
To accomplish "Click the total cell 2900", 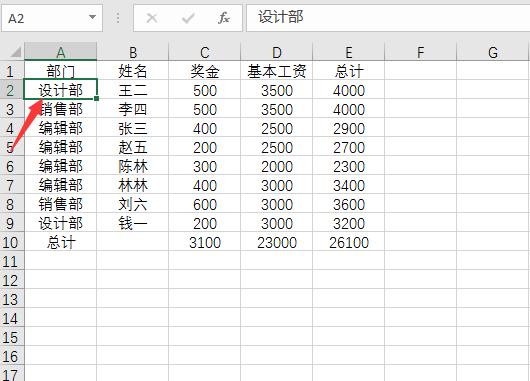I will tap(348, 128).
